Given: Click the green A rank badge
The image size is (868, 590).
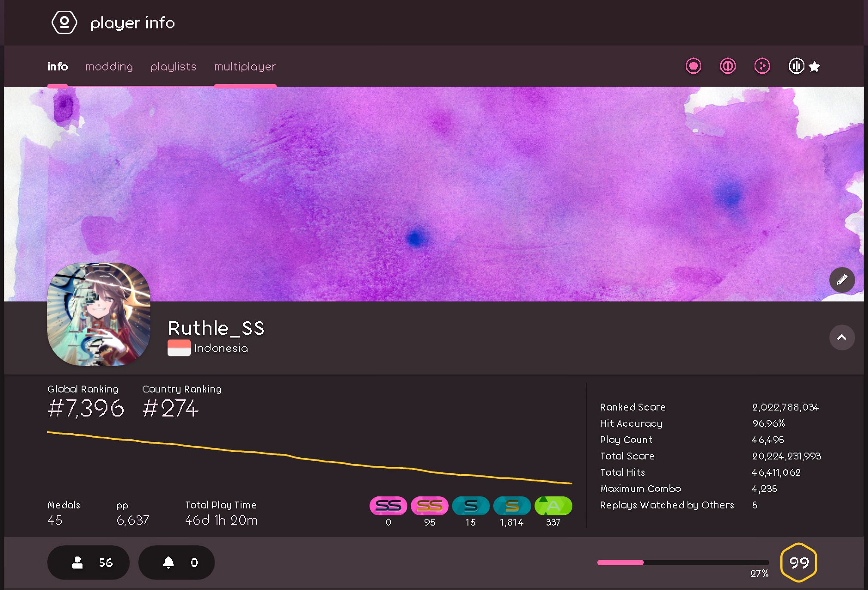Looking at the screenshot, I should 553,506.
